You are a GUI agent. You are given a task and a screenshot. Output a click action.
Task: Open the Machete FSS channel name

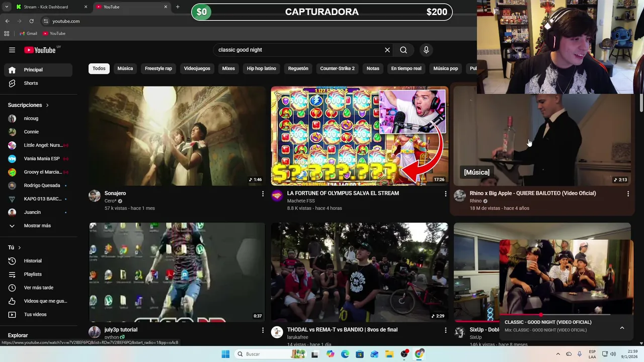point(301,201)
